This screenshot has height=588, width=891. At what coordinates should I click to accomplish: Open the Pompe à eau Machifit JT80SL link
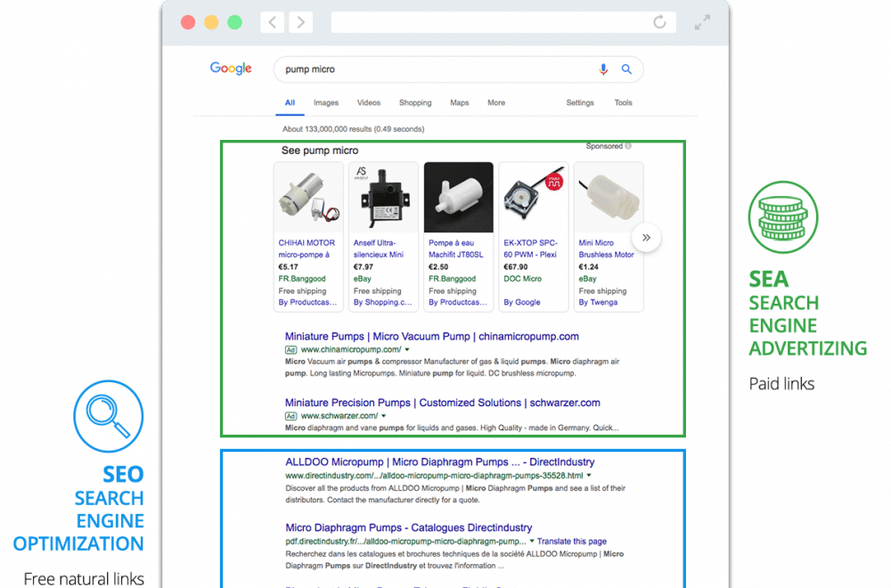456,249
